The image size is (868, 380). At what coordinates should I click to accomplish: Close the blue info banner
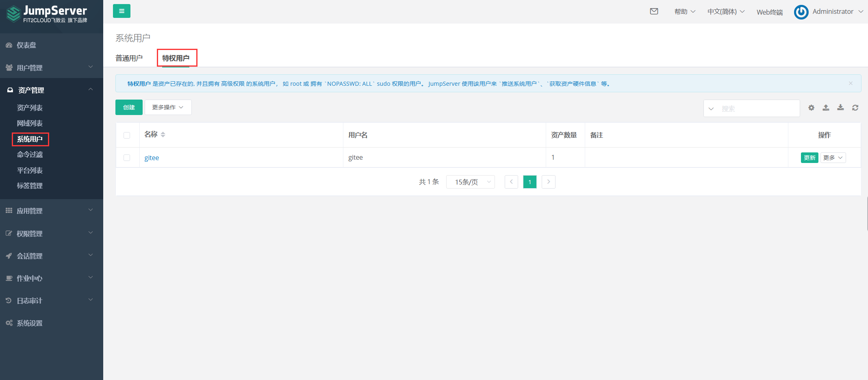[851, 83]
